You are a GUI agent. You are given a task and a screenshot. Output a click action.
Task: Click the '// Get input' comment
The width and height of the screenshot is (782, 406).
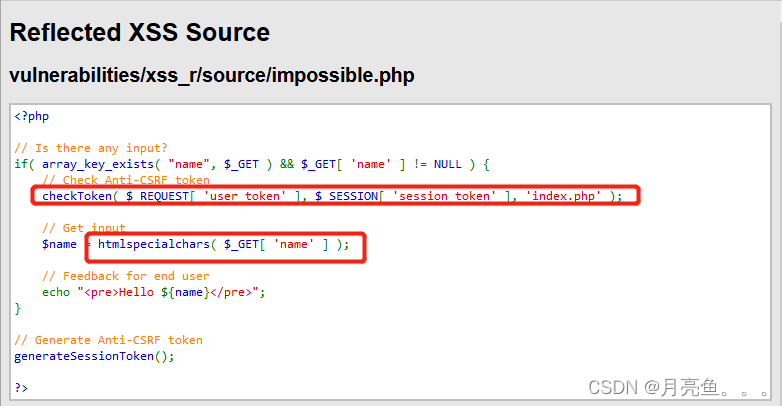pos(84,228)
